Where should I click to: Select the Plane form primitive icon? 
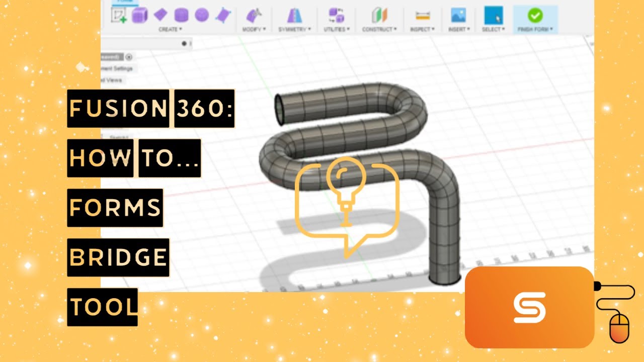(x=160, y=15)
